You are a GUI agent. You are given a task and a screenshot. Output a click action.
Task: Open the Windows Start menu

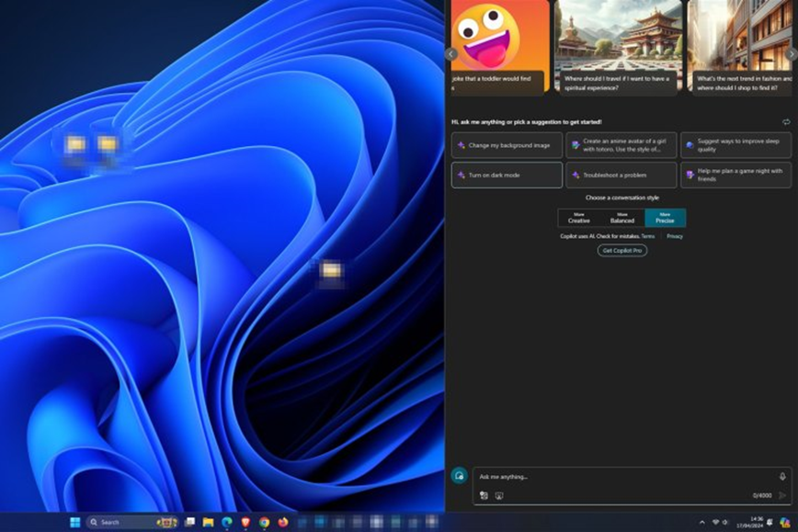click(74, 522)
